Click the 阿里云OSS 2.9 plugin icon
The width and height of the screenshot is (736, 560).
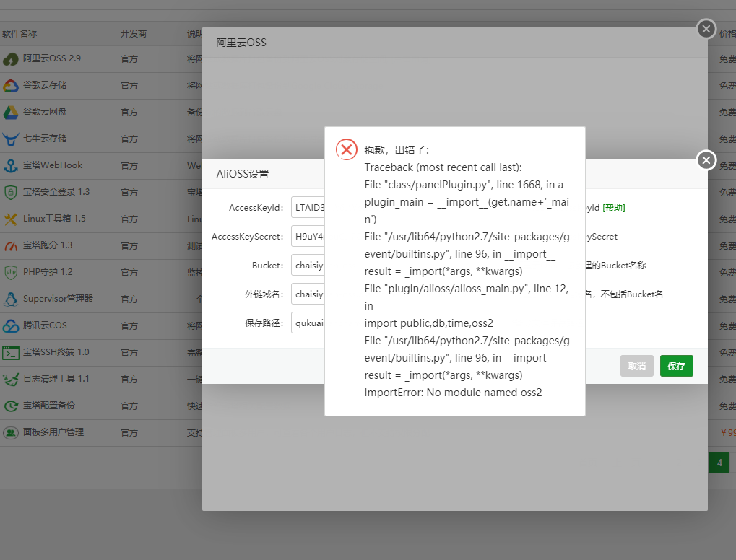[10, 59]
